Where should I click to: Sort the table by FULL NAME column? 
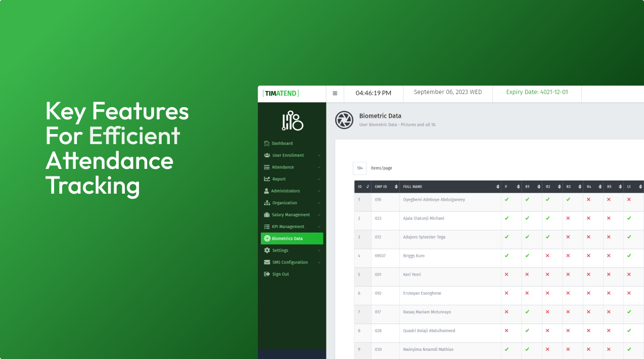[x=449, y=187]
